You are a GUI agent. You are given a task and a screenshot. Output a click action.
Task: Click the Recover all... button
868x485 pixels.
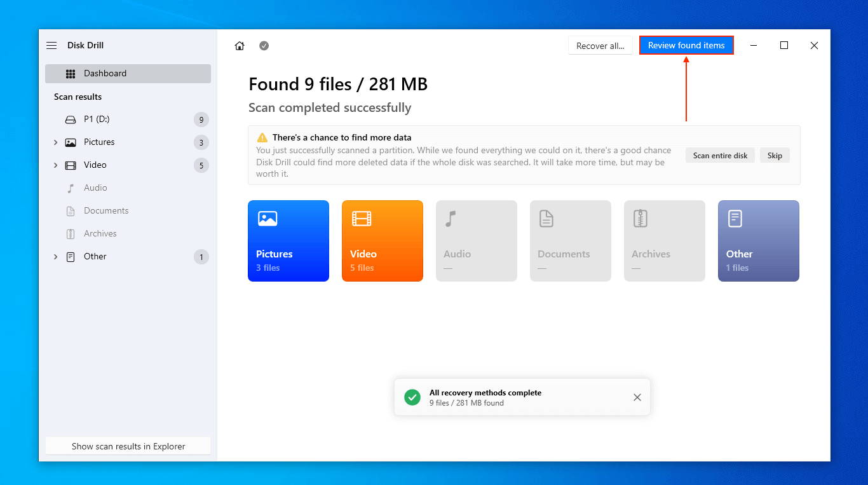(600, 46)
